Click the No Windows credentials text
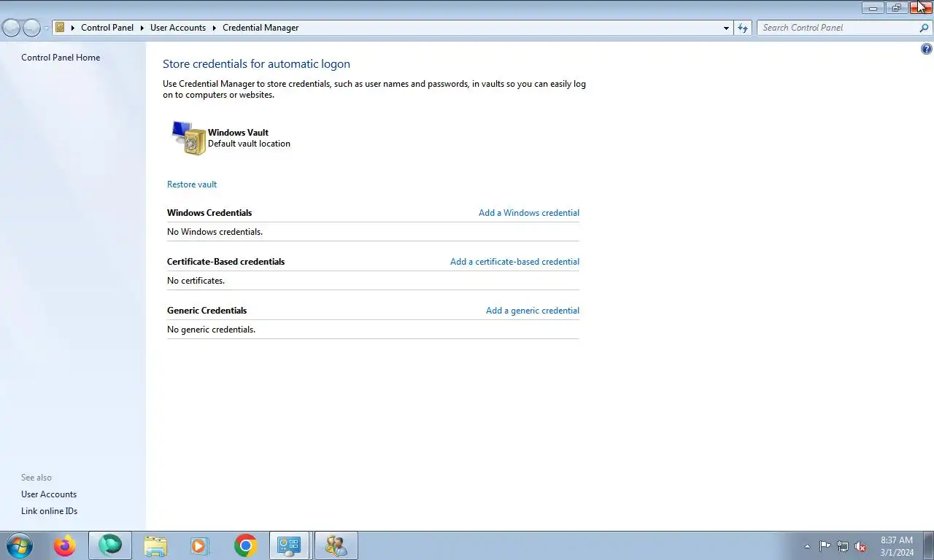Viewport: 934px width, 560px height. tap(215, 232)
